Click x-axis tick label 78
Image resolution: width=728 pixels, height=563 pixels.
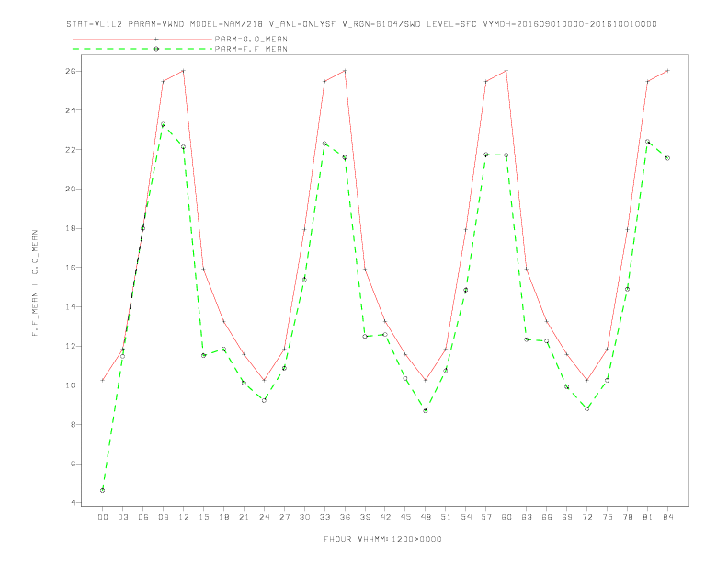pyautogui.click(x=627, y=517)
